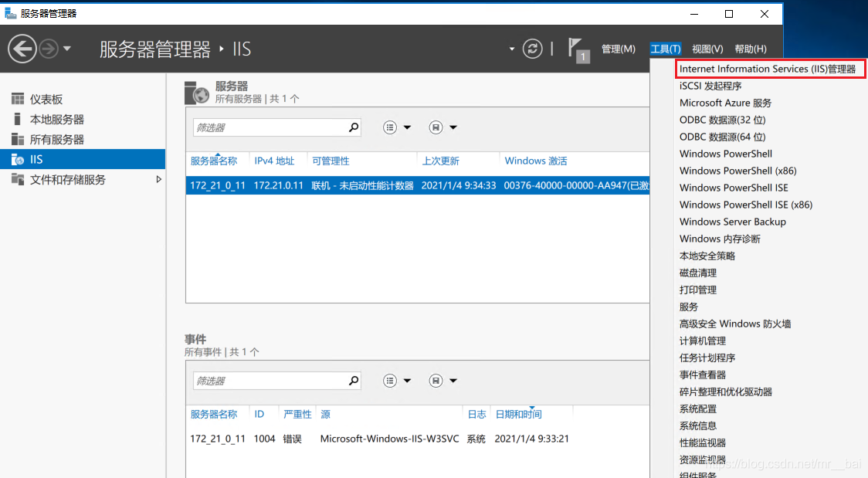Open 高级安全 Windows 防火墙
Image resolution: width=868 pixels, height=478 pixels.
tap(735, 324)
